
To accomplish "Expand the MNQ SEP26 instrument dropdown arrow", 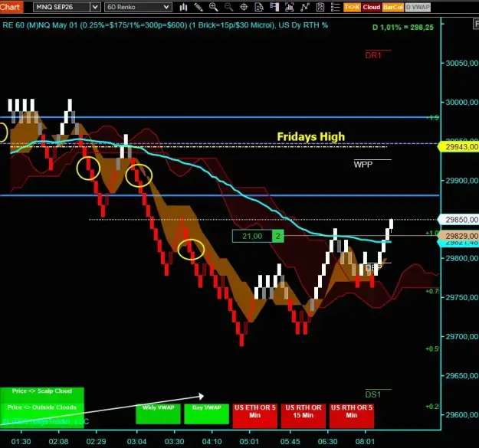I will (x=95, y=7).
